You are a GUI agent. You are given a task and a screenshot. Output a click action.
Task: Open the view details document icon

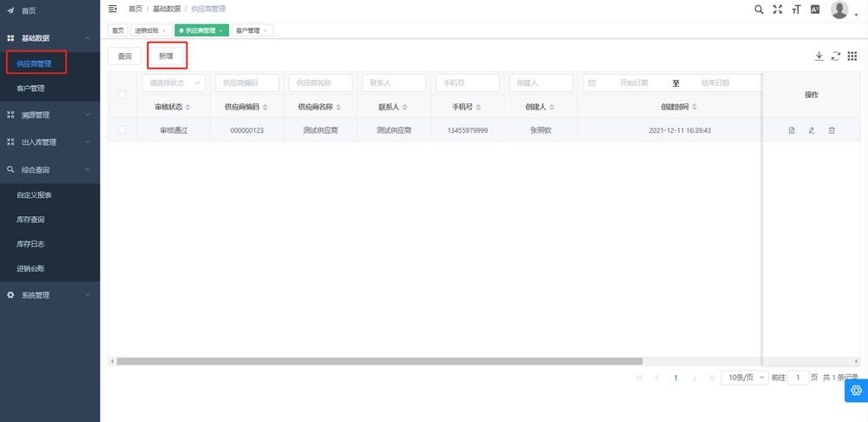(x=792, y=130)
